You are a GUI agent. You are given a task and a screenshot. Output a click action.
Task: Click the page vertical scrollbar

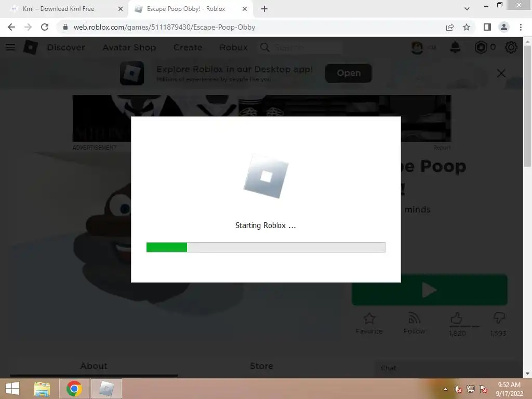point(527,106)
